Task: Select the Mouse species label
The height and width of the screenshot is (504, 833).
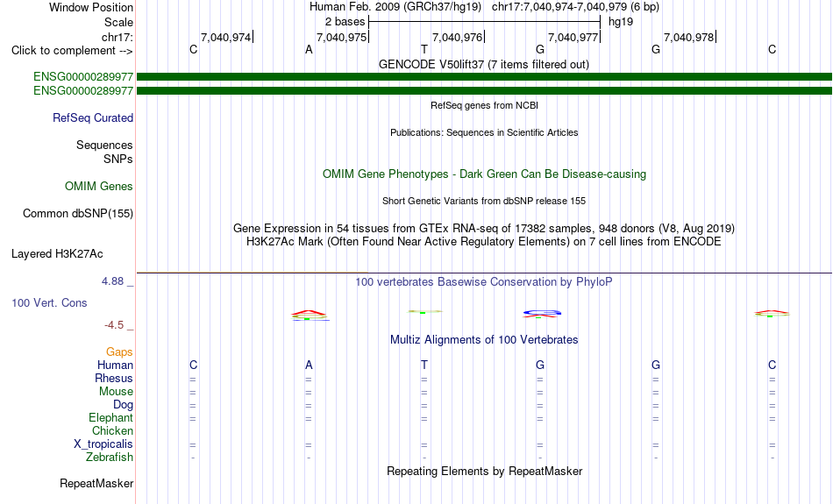Action: click(x=116, y=392)
